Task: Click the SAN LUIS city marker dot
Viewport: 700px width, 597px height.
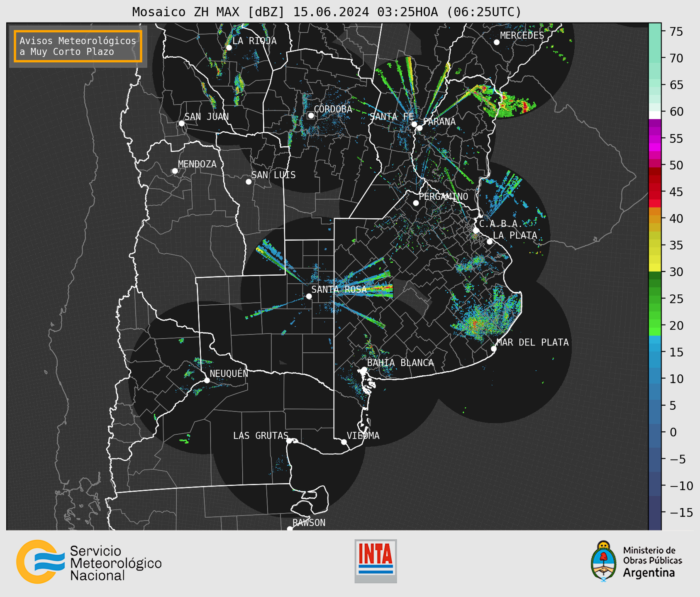Action: tap(249, 182)
